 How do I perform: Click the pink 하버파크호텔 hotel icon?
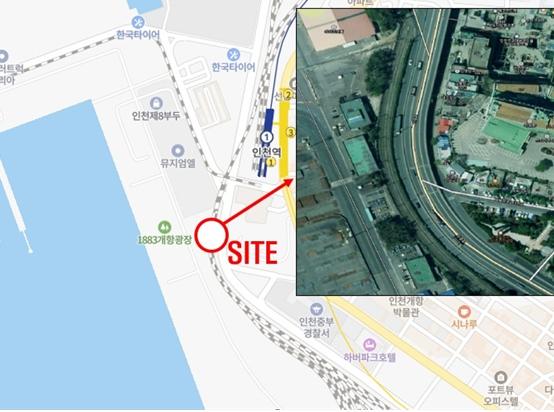[370, 344]
